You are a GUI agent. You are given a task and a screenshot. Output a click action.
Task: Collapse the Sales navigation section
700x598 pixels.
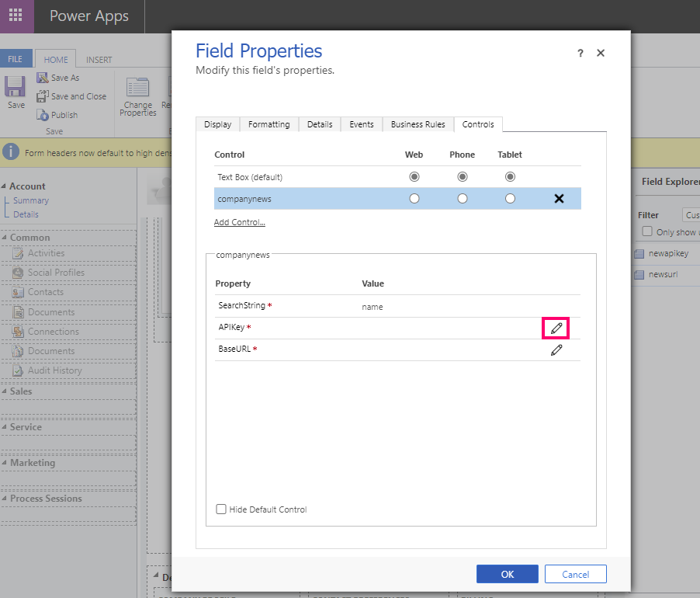click(x=4, y=391)
